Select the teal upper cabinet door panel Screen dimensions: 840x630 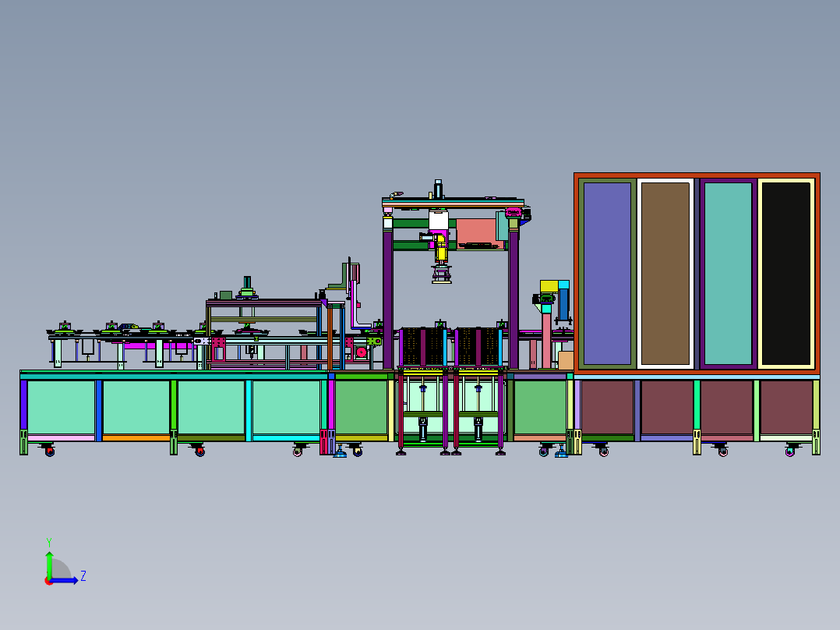728,274
